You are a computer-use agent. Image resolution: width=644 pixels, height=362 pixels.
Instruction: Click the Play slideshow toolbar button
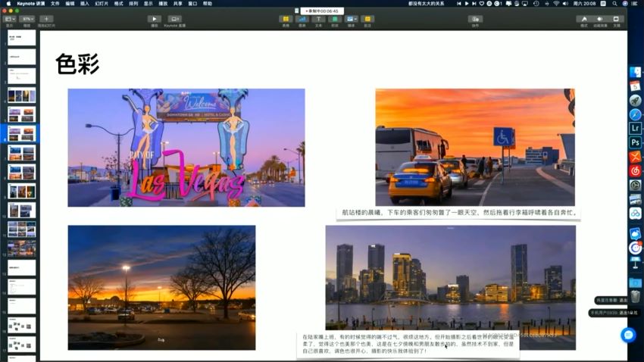pos(154,19)
